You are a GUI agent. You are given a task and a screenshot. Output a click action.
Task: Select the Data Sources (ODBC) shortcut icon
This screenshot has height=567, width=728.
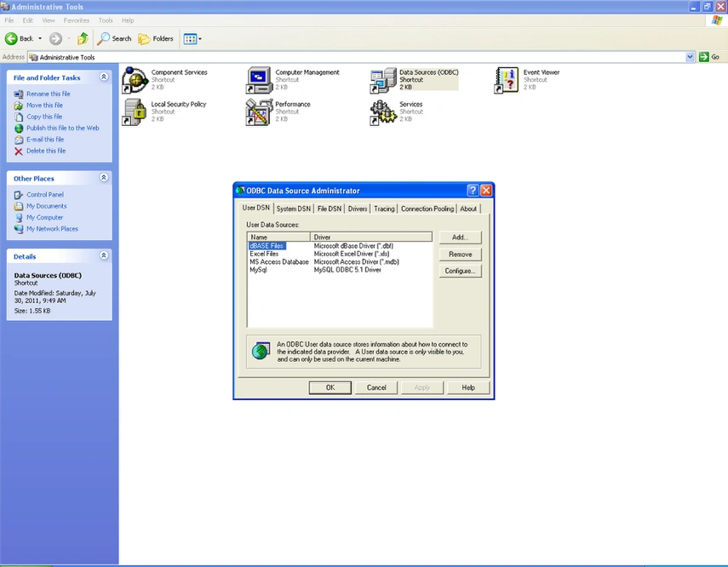(383, 80)
